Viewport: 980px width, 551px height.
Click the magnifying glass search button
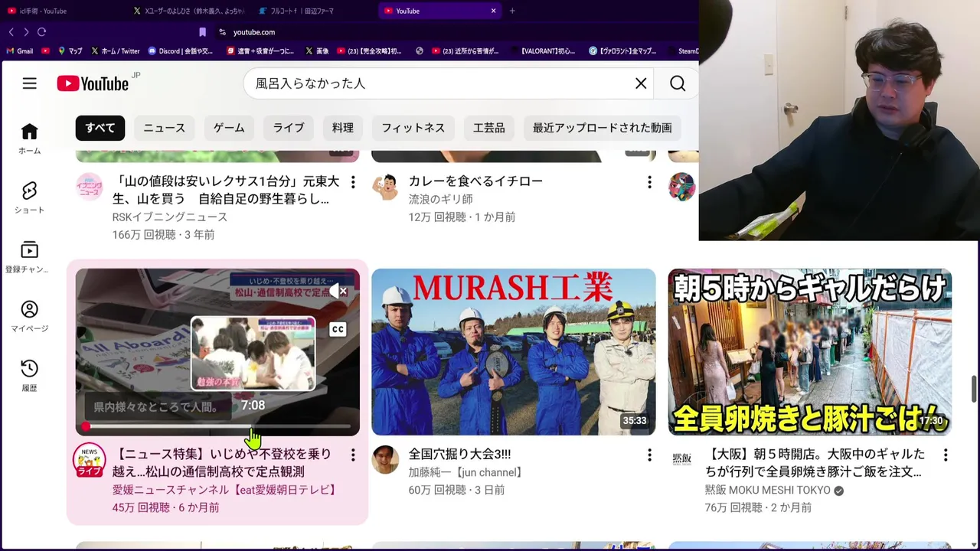(678, 83)
